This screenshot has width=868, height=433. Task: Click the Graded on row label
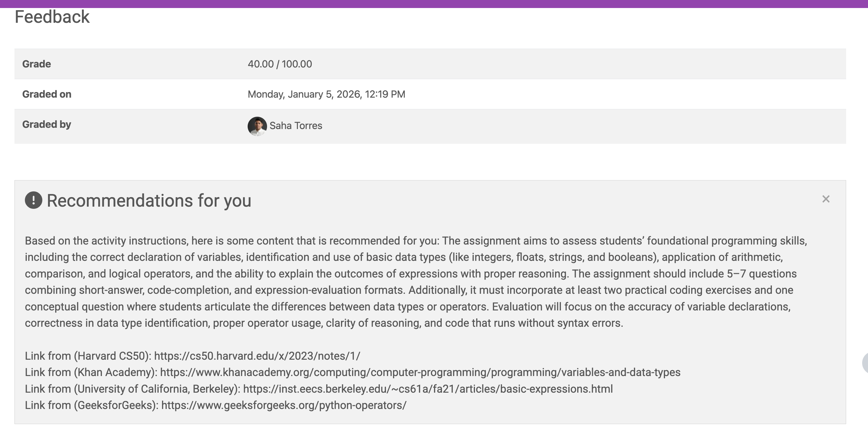pyautogui.click(x=47, y=94)
